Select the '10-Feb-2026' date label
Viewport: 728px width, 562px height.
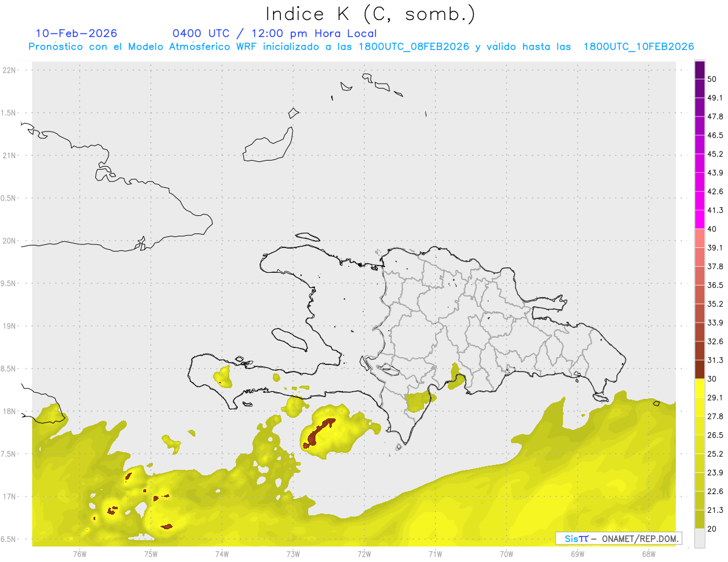(76, 33)
